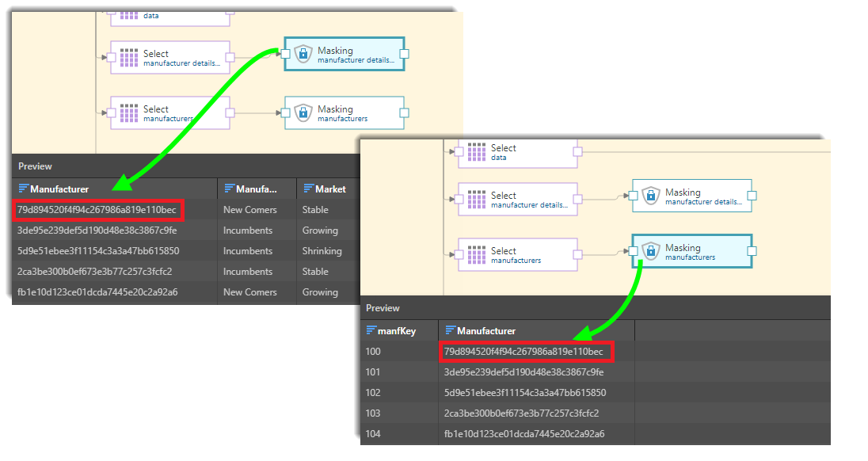Select the manfKey column header
868x461 pixels.
click(x=396, y=331)
